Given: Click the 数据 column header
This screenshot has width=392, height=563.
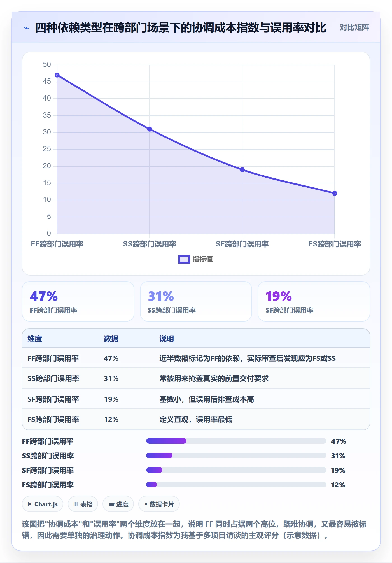Looking at the screenshot, I should [111, 339].
